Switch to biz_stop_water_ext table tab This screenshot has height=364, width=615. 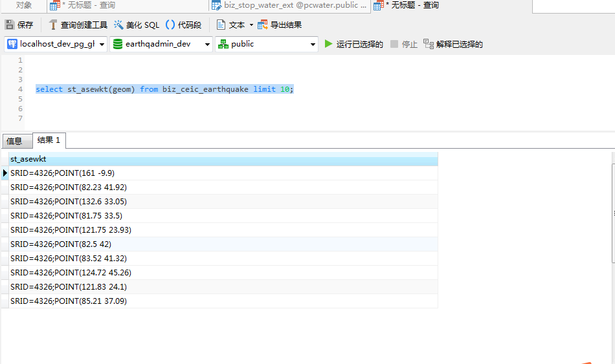coord(289,5)
